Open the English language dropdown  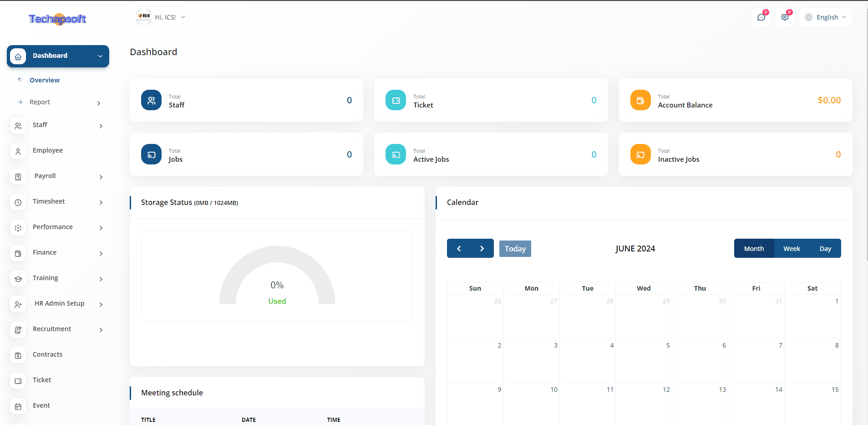pyautogui.click(x=826, y=17)
